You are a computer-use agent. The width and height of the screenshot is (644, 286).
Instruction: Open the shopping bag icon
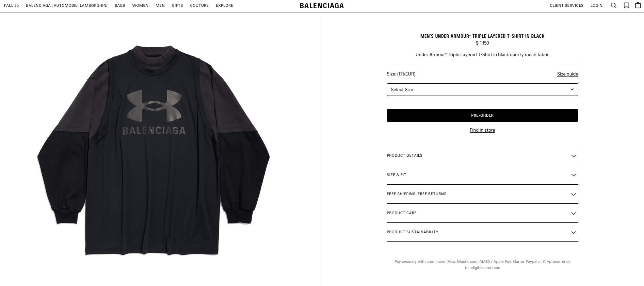coord(638,5)
